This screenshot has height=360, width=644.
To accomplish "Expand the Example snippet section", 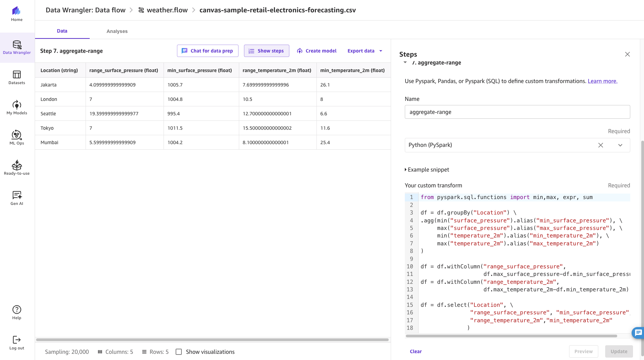I will pos(427,170).
